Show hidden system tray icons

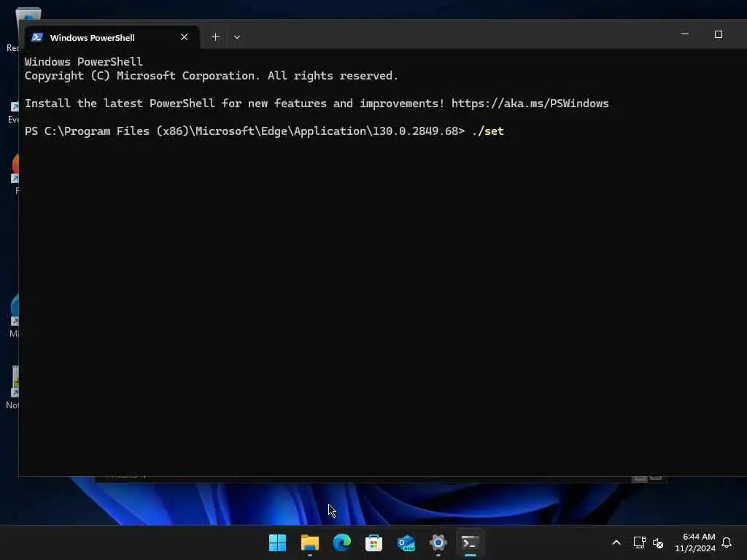click(x=616, y=542)
